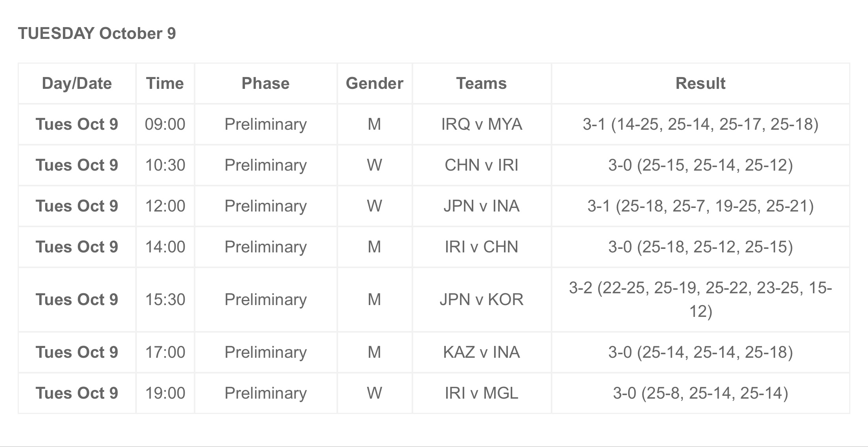The width and height of the screenshot is (868, 447).
Task: Click the IRQ v MYA teams cell
Action: pyautogui.click(x=482, y=124)
